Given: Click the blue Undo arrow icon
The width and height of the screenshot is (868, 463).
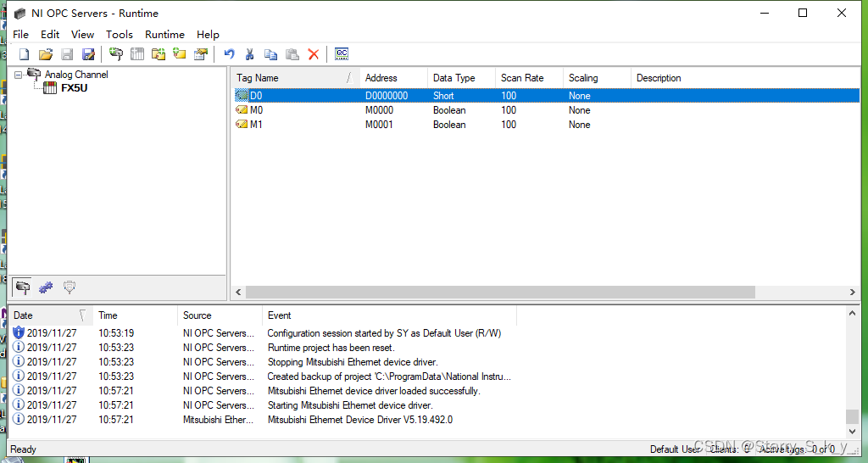Looking at the screenshot, I should coord(229,54).
